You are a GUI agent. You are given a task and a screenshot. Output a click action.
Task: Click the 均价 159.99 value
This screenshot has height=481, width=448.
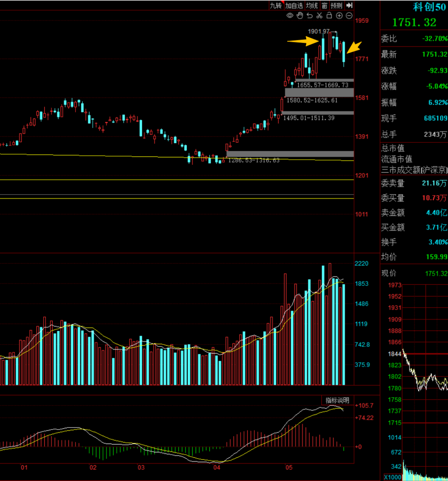[x=437, y=257]
